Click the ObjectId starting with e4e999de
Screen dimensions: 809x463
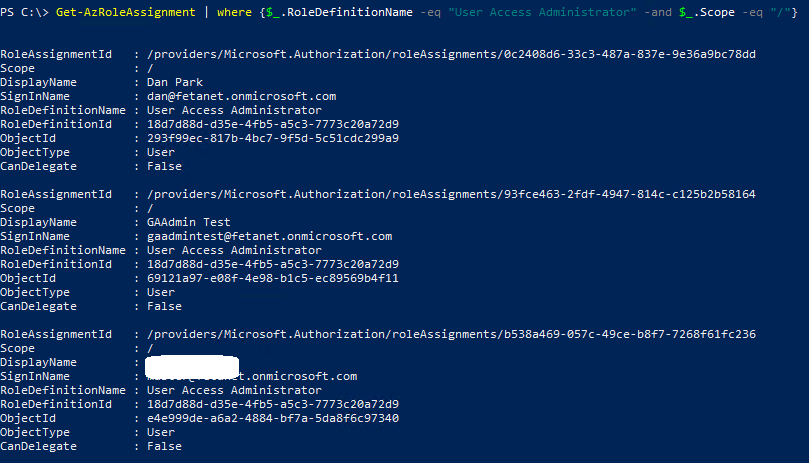click(x=272, y=418)
